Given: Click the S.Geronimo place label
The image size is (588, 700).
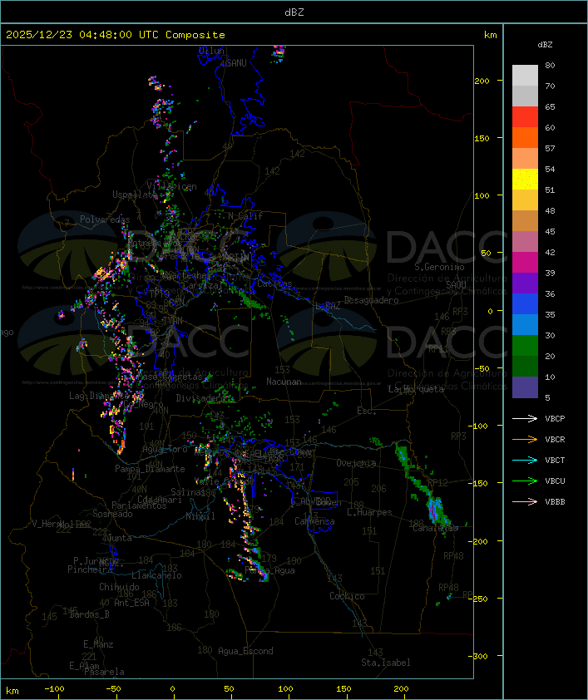Looking at the screenshot, I should (x=439, y=267).
